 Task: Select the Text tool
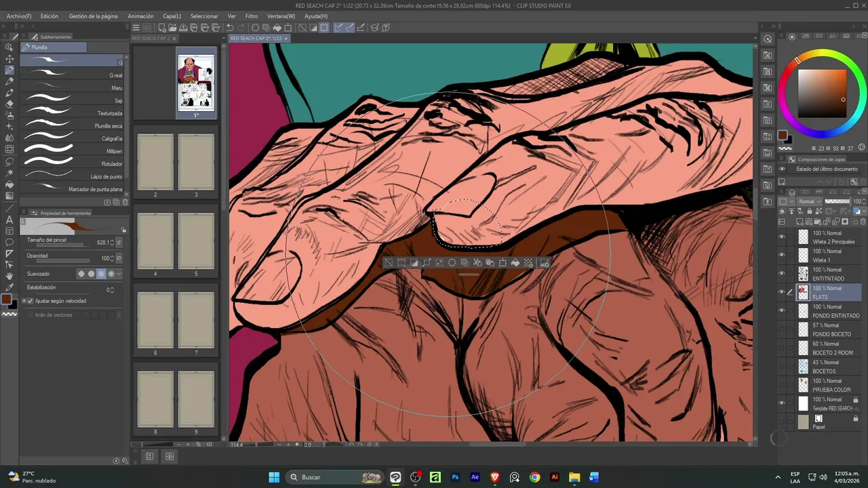[9, 220]
